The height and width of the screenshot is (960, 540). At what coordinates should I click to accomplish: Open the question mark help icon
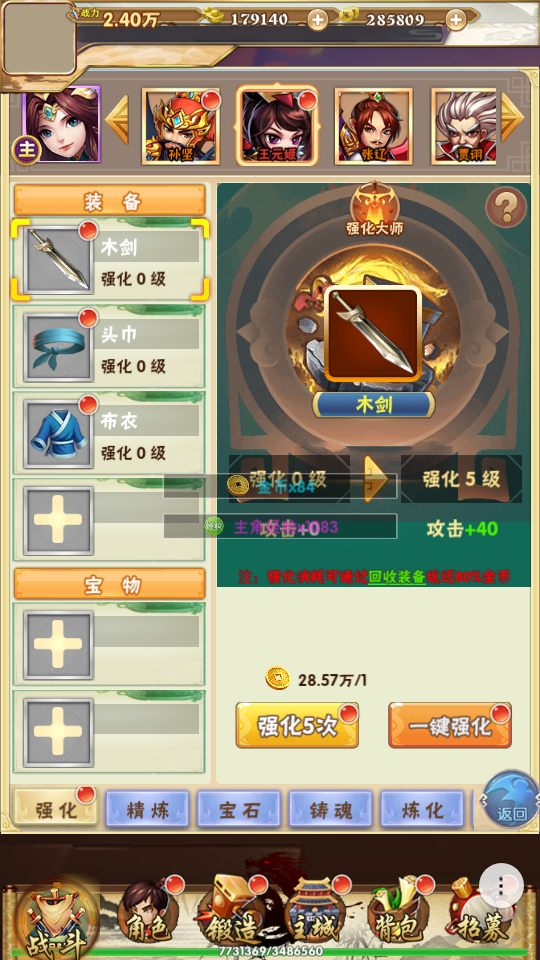506,207
